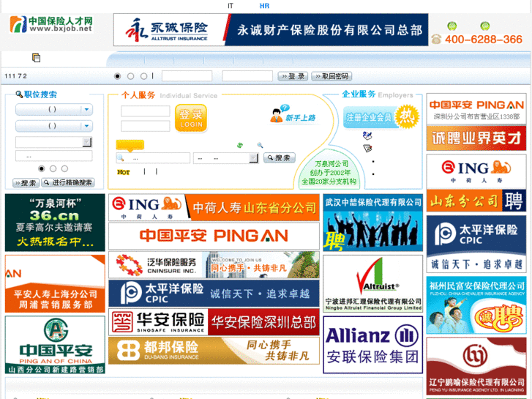Image resolution: width=532 pixels, height=399 pixels.
Task: Click the red Altruist checkmark logo
Action: (370, 275)
